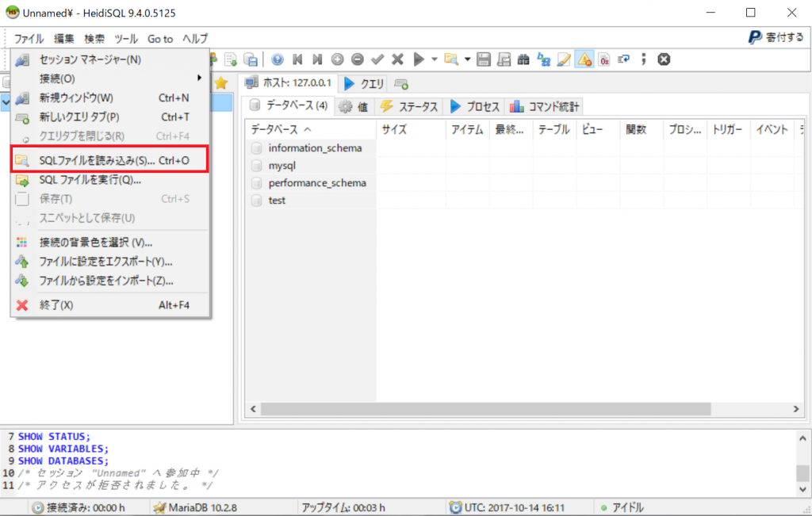This screenshot has width=812, height=516.
Task: Open the Go to menu
Action: click(x=160, y=39)
